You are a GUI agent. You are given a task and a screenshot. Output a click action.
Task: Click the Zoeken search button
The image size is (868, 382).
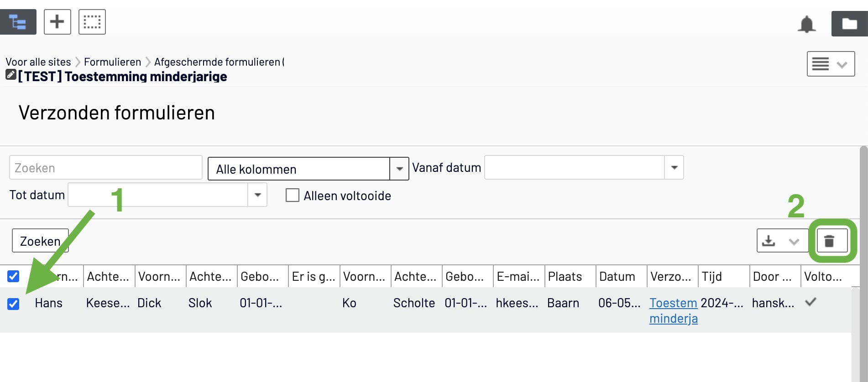coord(40,241)
